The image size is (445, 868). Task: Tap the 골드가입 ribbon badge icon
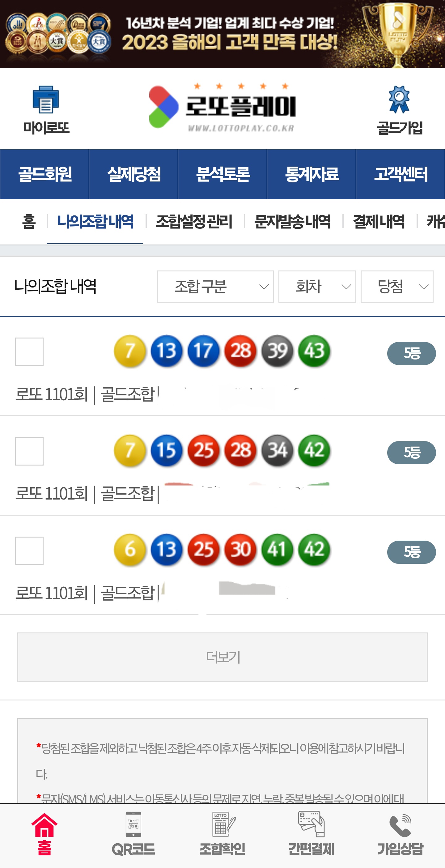(399, 100)
